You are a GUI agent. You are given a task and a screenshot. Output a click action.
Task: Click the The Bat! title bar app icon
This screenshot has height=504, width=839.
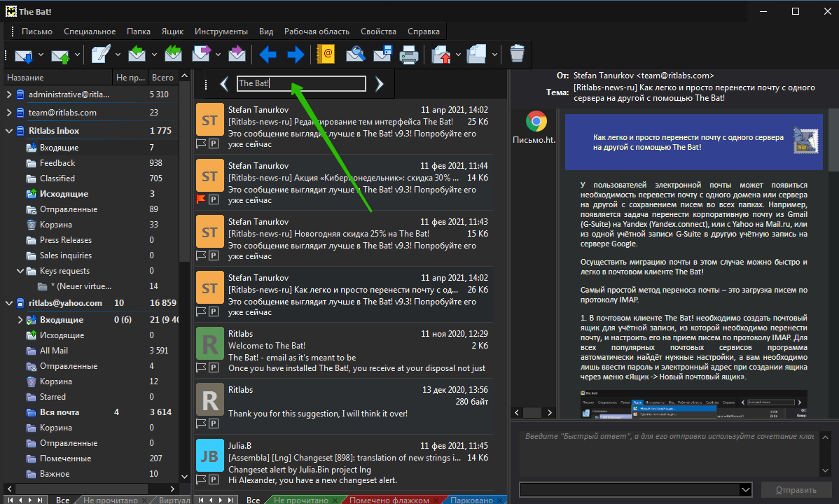point(11,11)
